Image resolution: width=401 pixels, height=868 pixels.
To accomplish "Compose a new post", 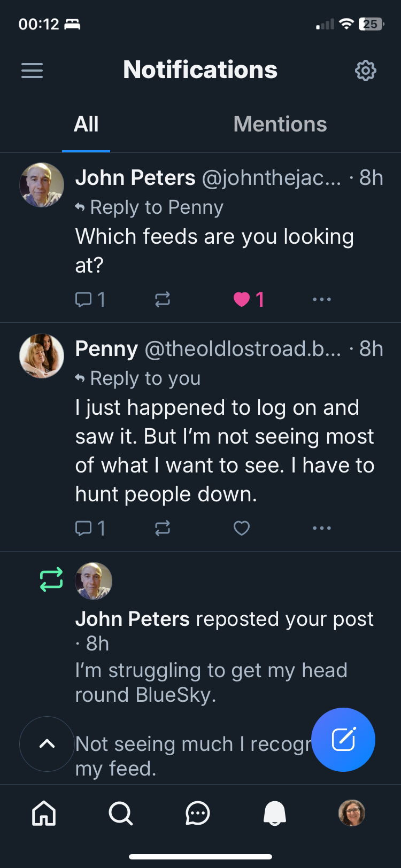I will 343,740.
